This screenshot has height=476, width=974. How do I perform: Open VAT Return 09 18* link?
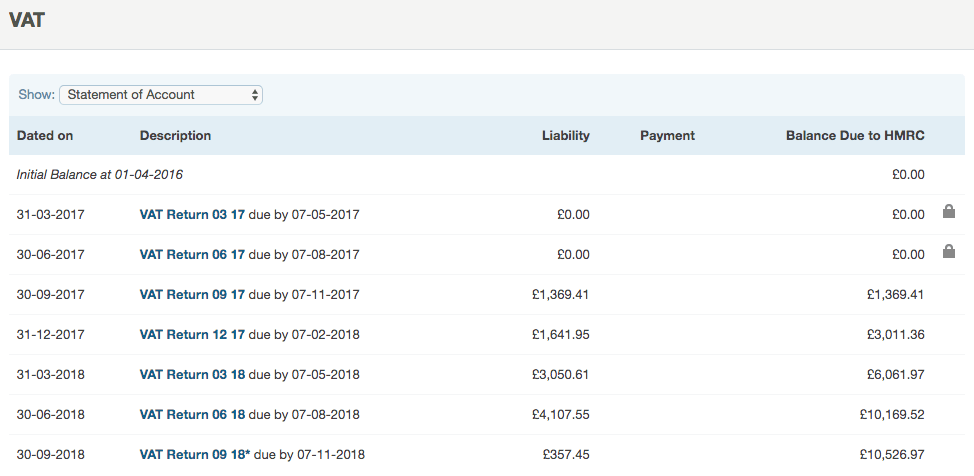(x=195, y=455)
